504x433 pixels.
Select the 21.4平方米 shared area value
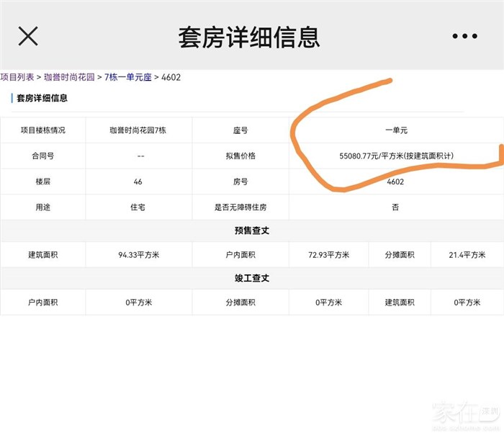(467, 255)
